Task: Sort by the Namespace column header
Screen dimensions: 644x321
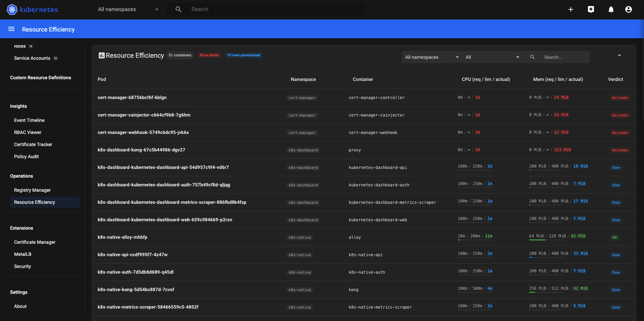Action: (x=303, y=79)
